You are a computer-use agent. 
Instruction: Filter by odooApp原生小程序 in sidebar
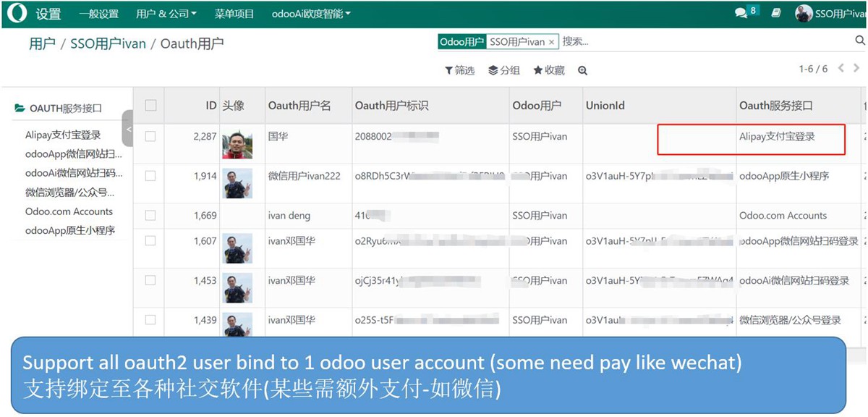click(x=70, y=230)
